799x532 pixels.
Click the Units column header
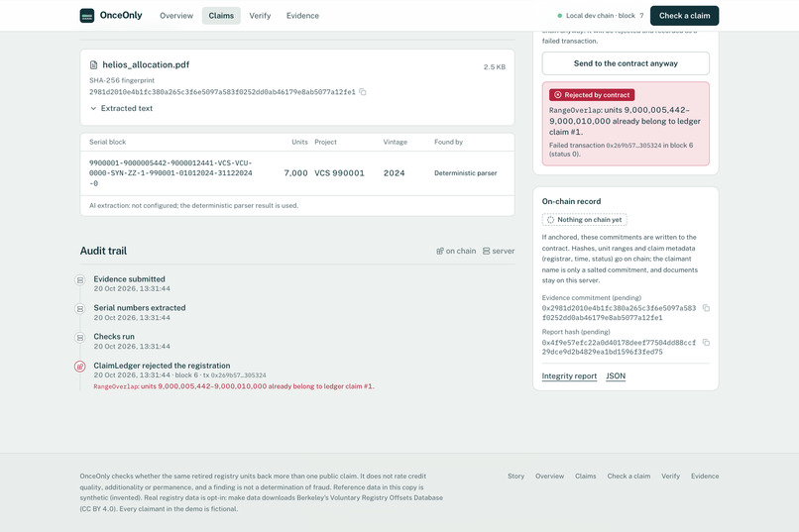[299, 142]
